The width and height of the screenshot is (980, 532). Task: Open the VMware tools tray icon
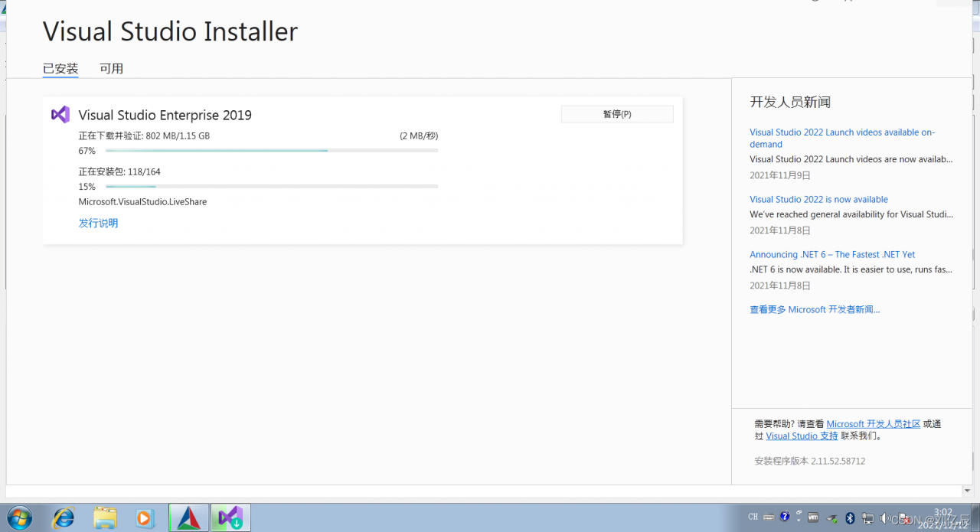[813, 517]
